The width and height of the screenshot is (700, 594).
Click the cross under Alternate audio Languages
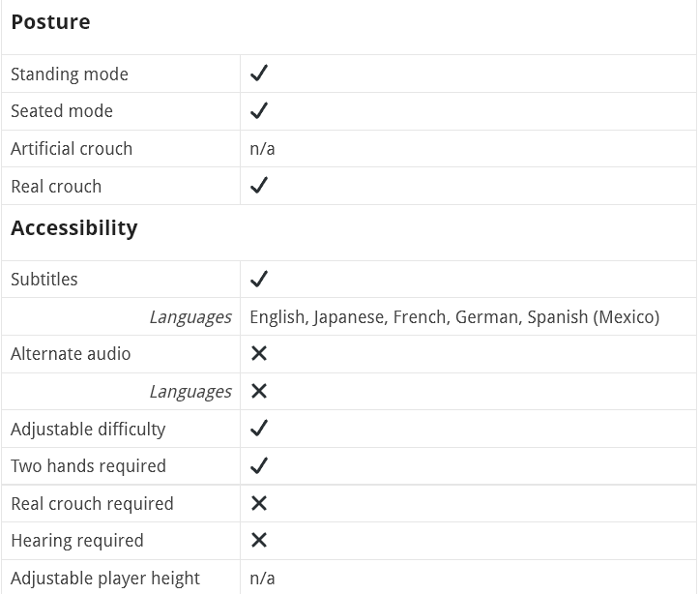[258, 392]
